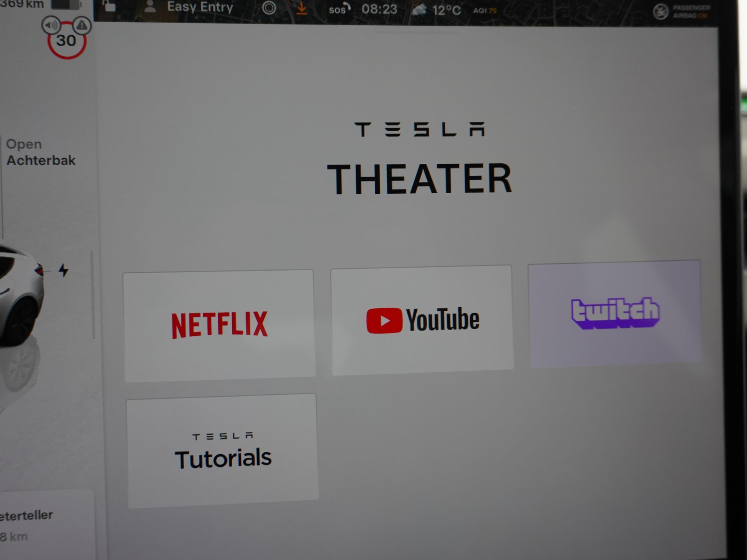Screen dimensions: 747x560
Task: Tap the speaker chime icon on speed limit
Action: tap(51, 26)
